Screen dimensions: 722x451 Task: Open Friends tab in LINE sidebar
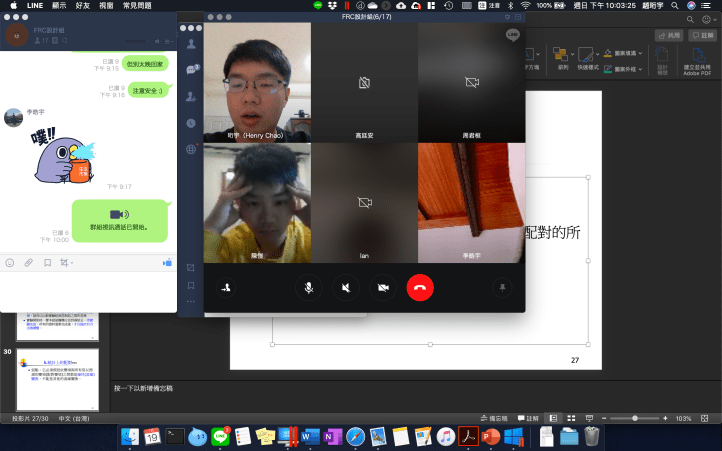click(x=191, y=44)
